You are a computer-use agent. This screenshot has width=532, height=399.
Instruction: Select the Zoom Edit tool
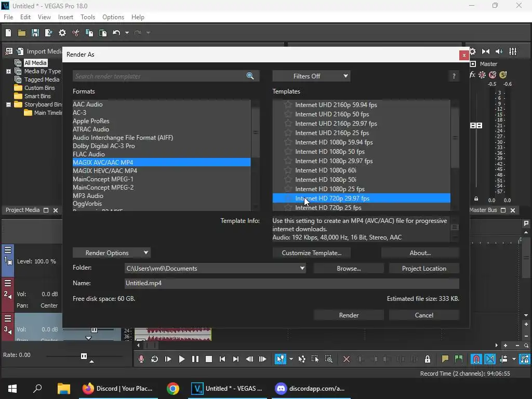point(328,359)
